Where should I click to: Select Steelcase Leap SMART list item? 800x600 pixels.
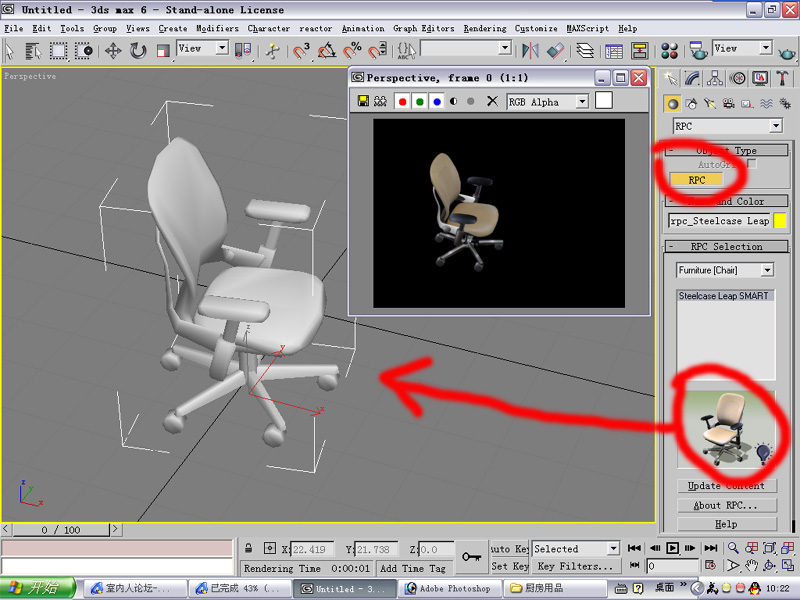point(723,295)
